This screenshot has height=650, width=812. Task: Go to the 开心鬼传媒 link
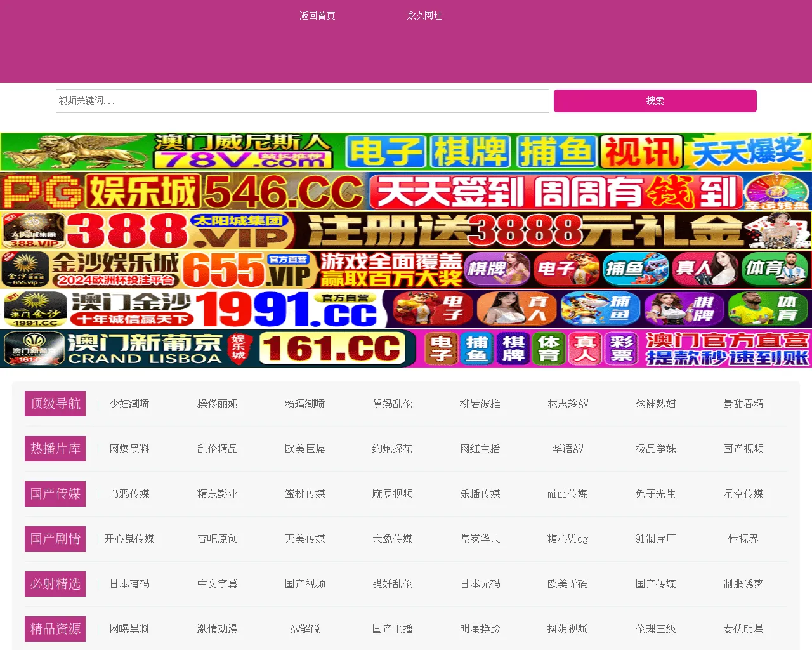(x=129, y=539)
